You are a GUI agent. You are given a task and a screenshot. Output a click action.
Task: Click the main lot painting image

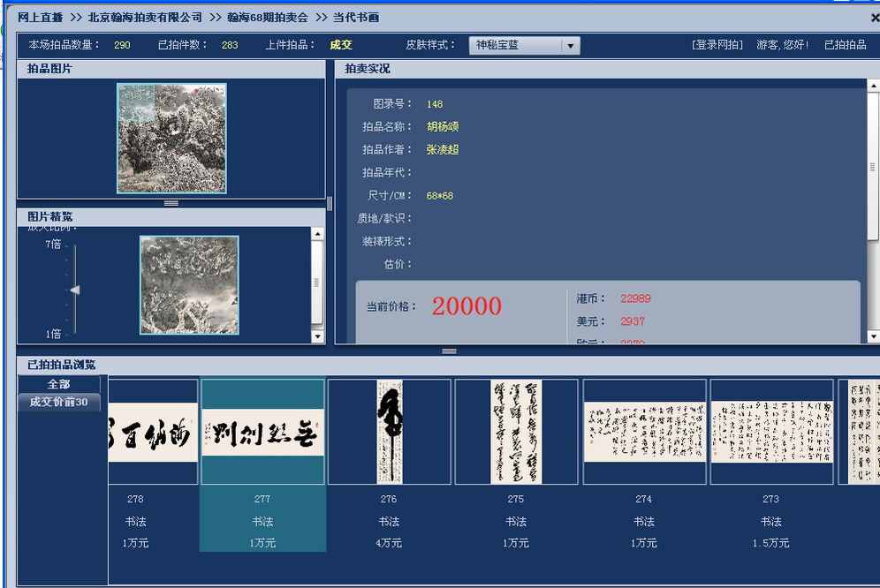click(x=171, y=139)
